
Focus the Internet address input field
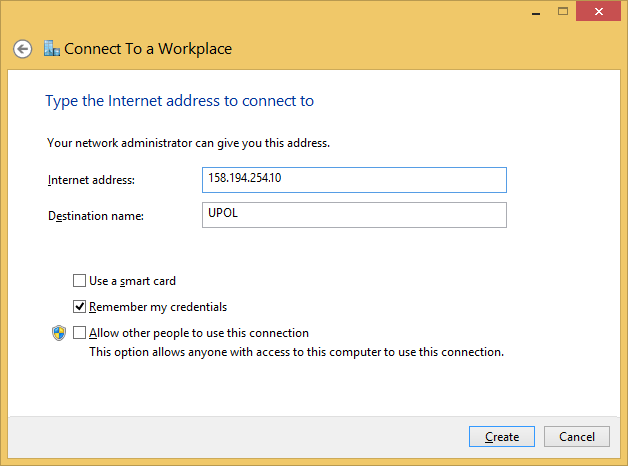354,179
